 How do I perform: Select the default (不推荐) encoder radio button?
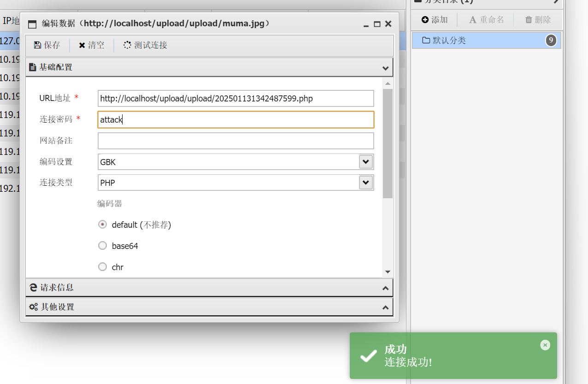[x=103, y=224]
